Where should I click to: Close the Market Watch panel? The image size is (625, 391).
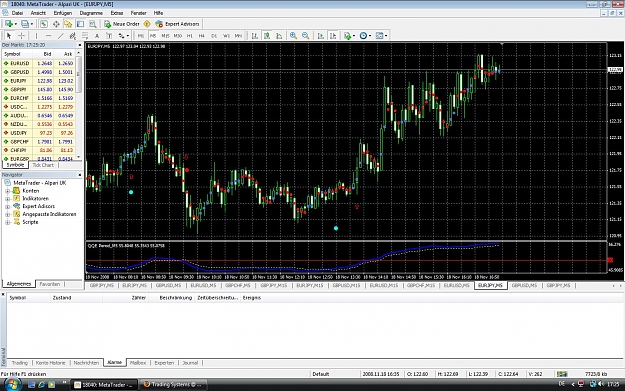[79, 45]
